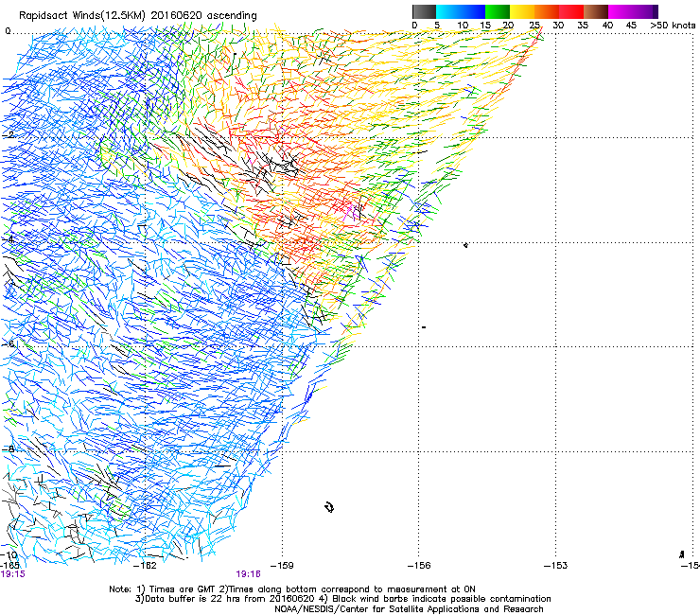
Task: Click the green 15–20 knots legend swatch
Action: click(498, 11)
